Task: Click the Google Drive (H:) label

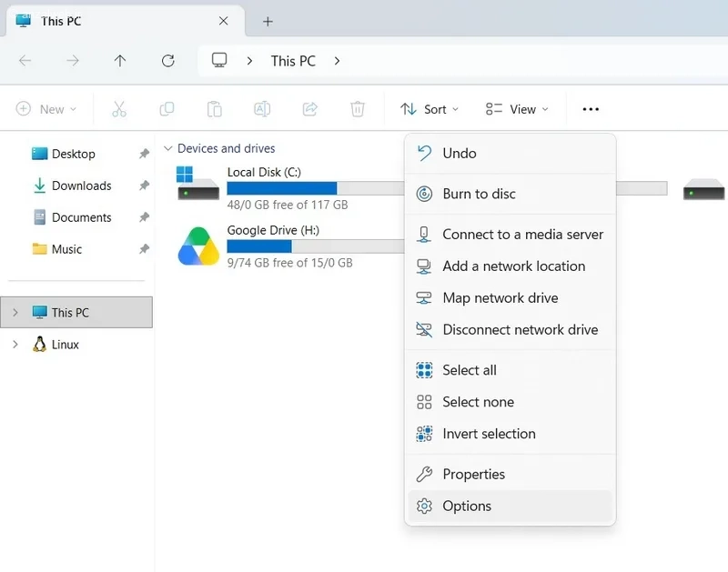Action: click(x=273, y=230)
